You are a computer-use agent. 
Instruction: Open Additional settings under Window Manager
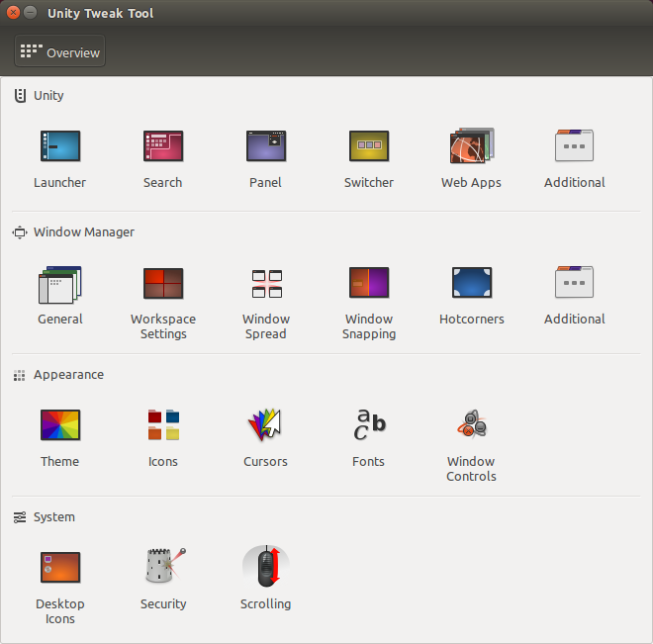coord(574,282)
